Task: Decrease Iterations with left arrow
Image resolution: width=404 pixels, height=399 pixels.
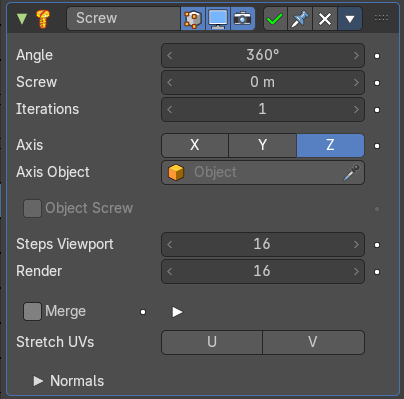Action: pyautogui.click(x=170, y=109)
